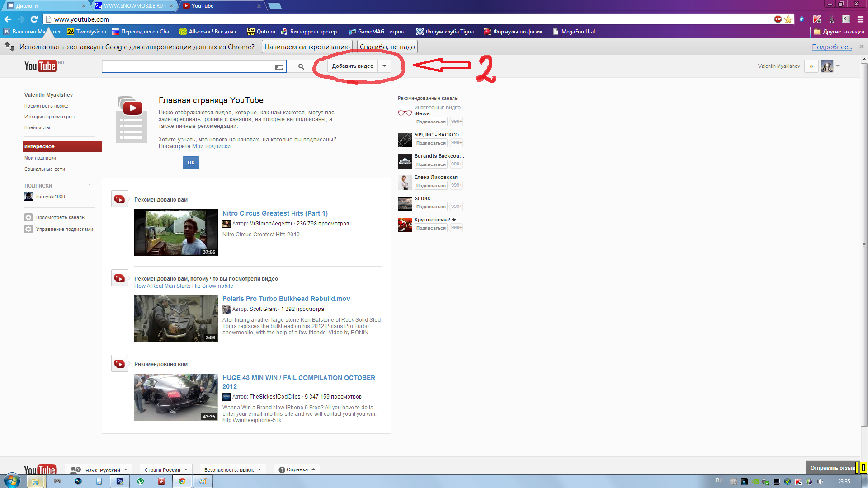Screen dimensions: 868x488
Task: Open How A Real Man Starts His Snowmobile link
Action: [184, 286]
